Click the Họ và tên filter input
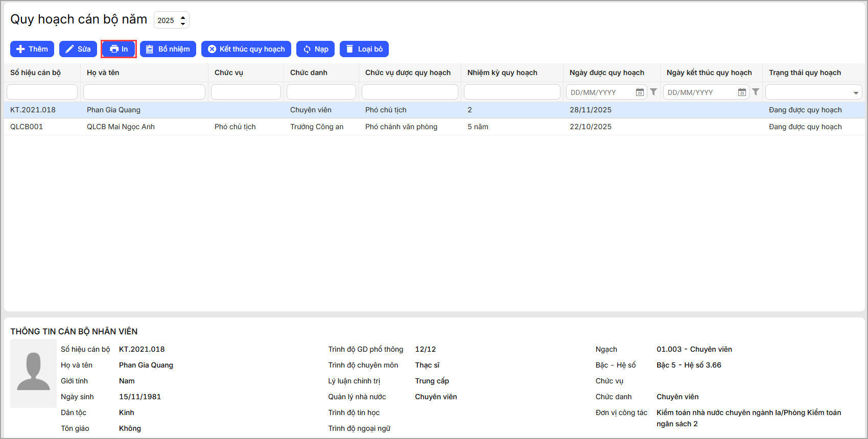868x439 pixels. (x=144, y=92)
